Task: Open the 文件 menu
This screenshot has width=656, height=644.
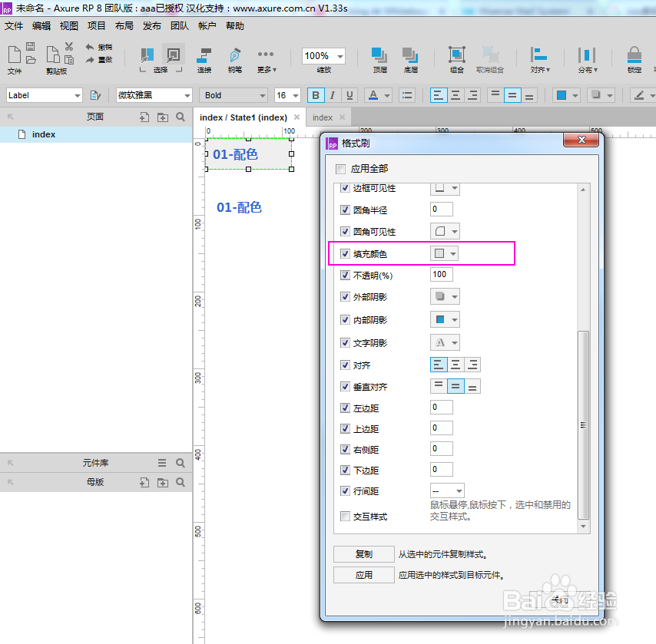Action: pos(14,26)
